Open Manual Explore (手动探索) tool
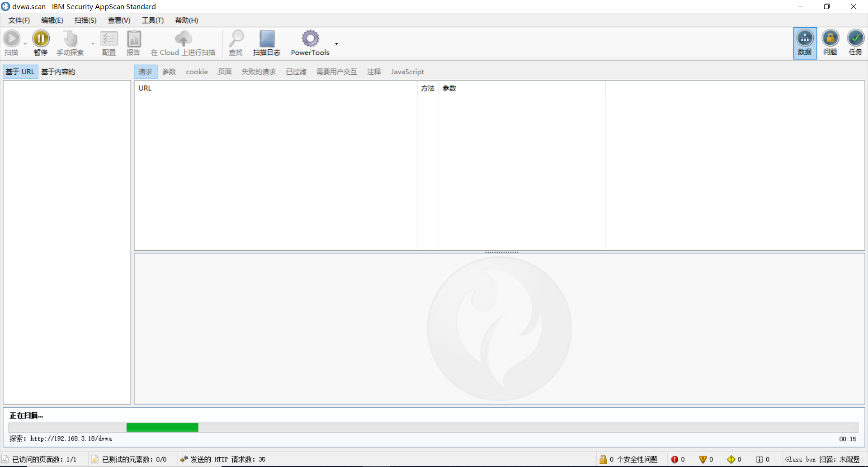The height and width of the screenshot is (467, 868). 70,43
